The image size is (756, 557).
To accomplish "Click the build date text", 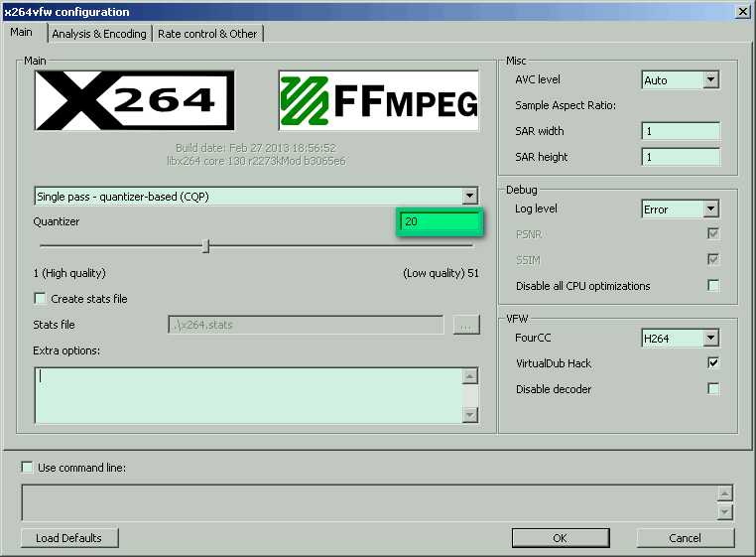I will (256, 148).
